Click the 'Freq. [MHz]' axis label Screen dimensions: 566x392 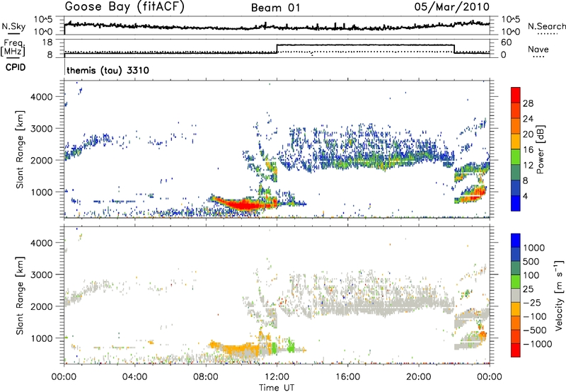13,48
